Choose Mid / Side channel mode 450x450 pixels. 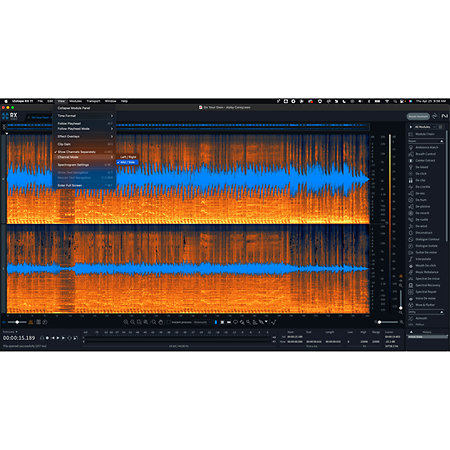[128, 162]
